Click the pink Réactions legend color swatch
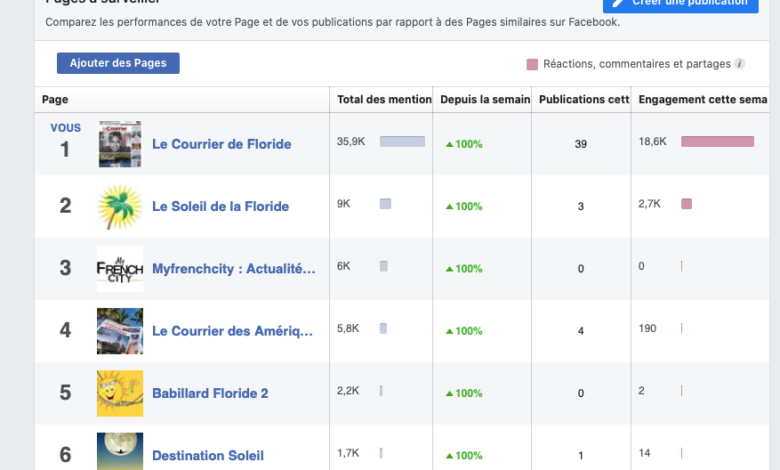Screen dimensions: 780x470 [x=532, y=64]
